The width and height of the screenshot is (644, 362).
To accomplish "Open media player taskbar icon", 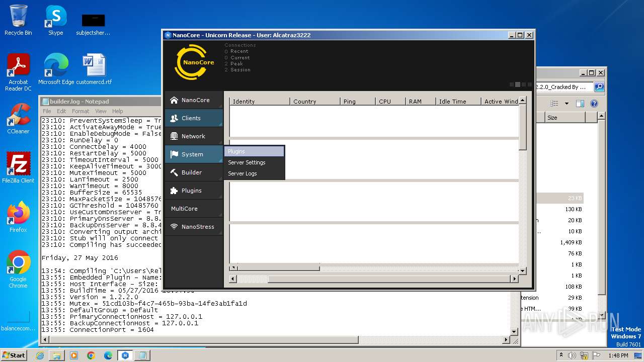I will pos(74,355).
